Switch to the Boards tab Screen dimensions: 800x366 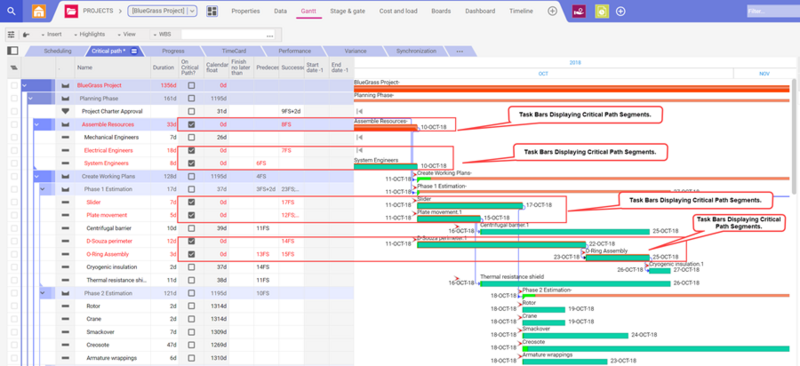441,11
